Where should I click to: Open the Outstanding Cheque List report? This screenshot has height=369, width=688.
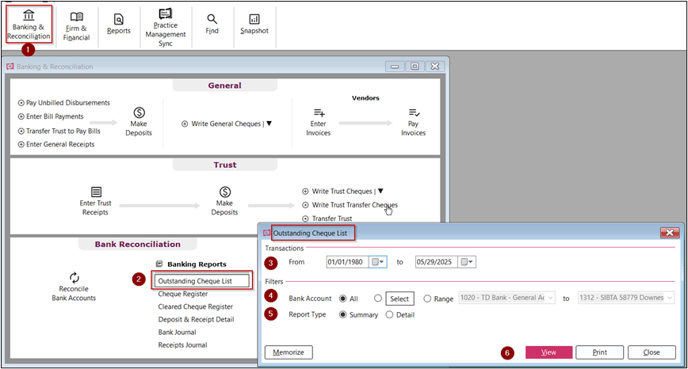point(202,280)
